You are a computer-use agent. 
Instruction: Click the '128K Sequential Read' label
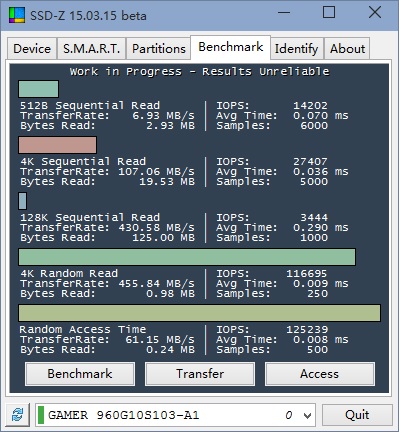point(90,218)
